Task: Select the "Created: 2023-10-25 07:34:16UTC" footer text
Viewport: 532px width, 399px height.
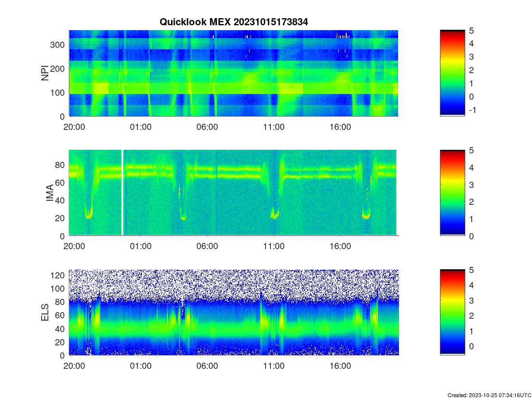Action: click(x=489, y=395)
